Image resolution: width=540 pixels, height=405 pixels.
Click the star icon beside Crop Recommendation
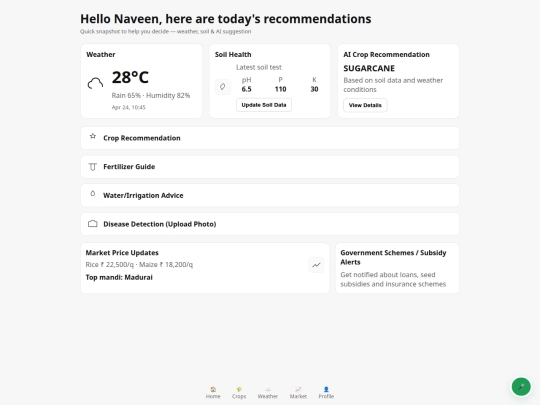[x=93, y=136]
